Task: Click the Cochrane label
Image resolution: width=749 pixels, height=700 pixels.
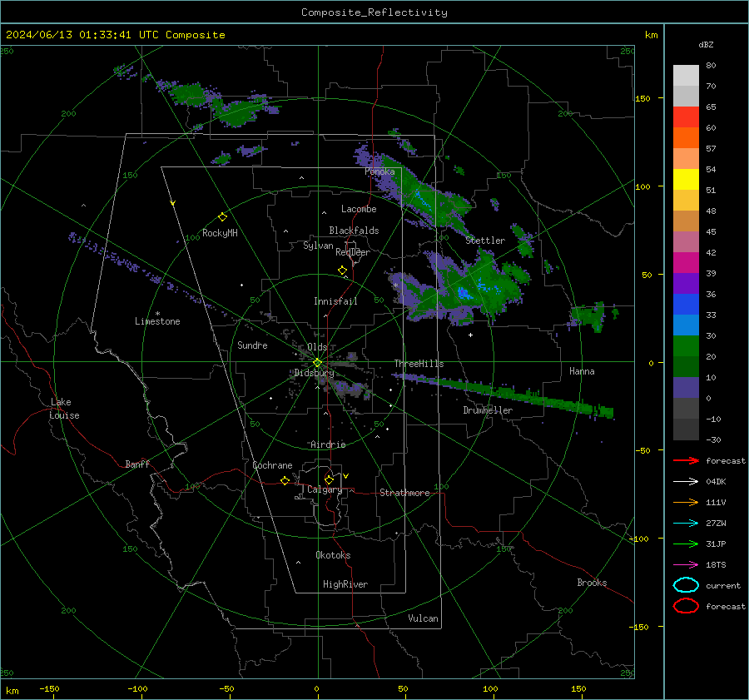Action: (272, 465)
